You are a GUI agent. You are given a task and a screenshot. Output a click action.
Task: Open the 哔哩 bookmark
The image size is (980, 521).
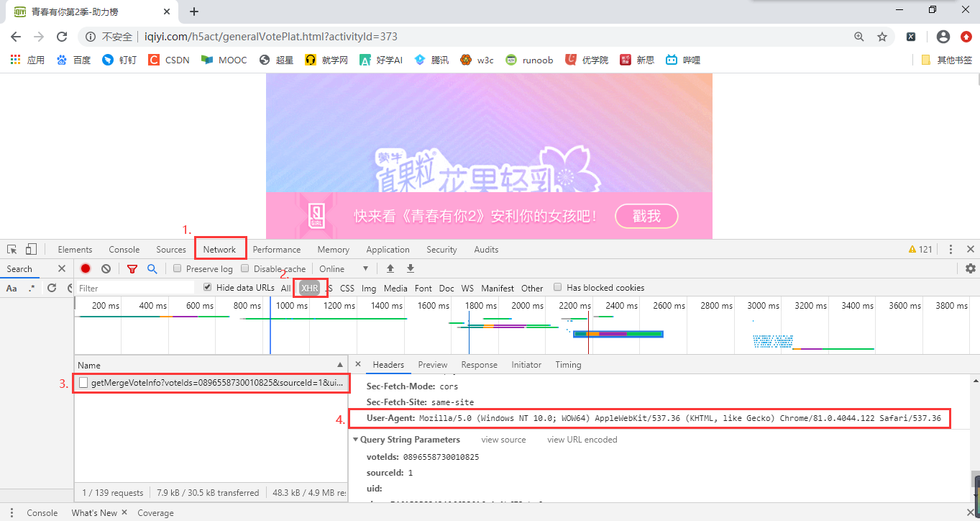pyautogui.click(x=683, y=60)
